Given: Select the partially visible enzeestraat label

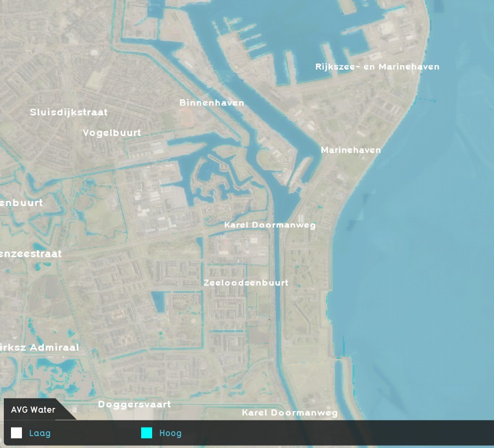Looking at the screenshot, I should click(x=31, y=254).
